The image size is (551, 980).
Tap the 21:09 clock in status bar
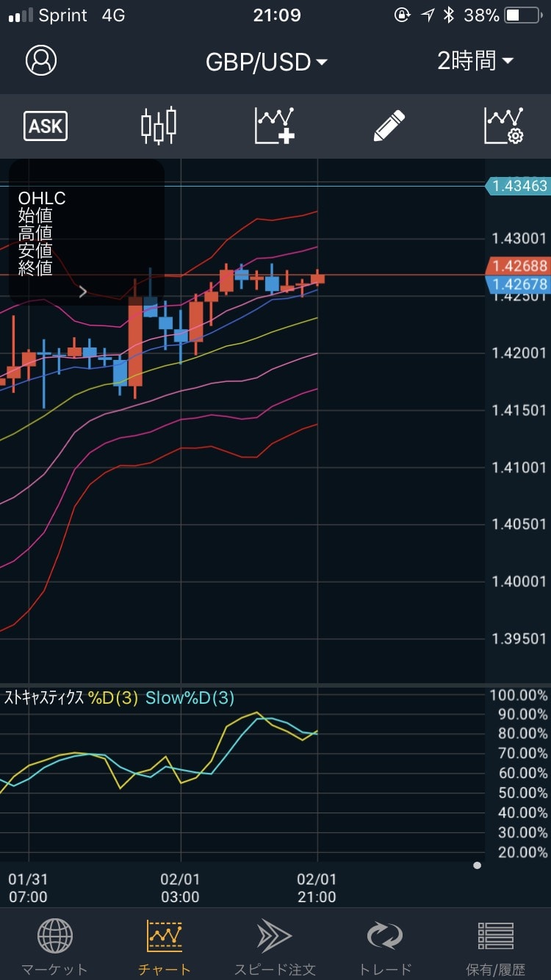(x=276, y=15)
